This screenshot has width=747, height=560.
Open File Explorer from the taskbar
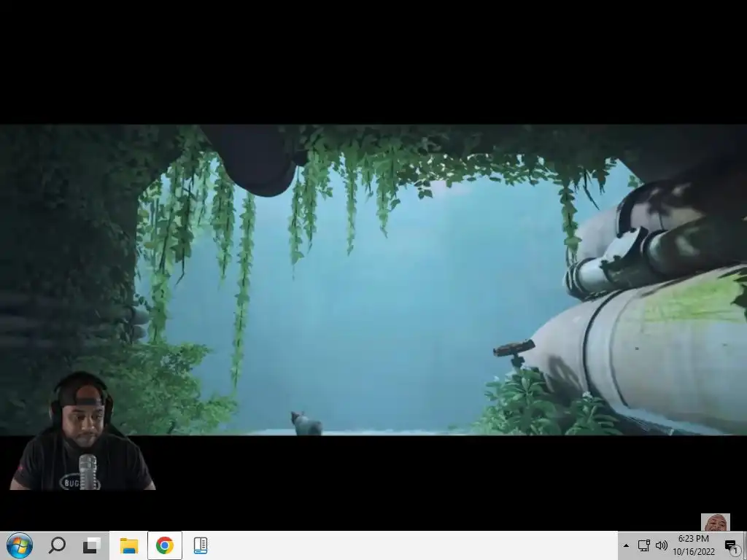(128, 545)
